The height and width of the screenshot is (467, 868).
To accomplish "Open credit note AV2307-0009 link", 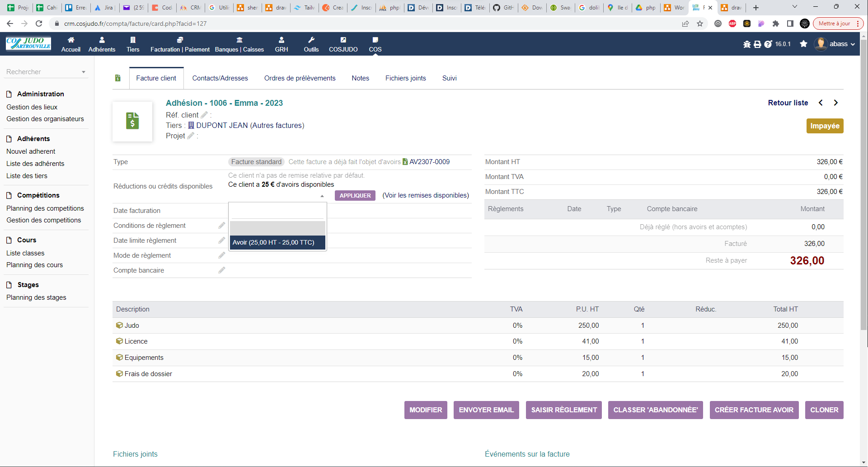I will click(429, 162).
